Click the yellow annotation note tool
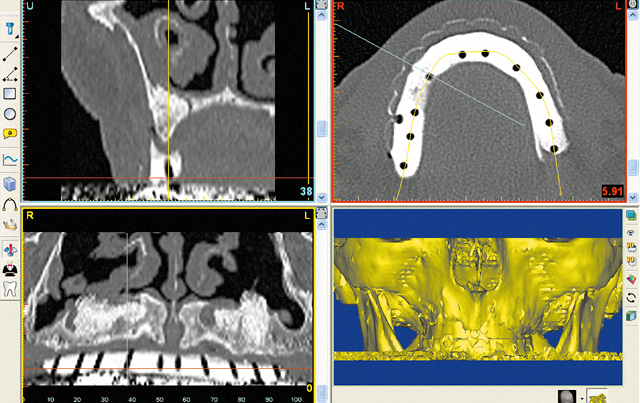The image size is (640, 403). [x=9, y=134]
